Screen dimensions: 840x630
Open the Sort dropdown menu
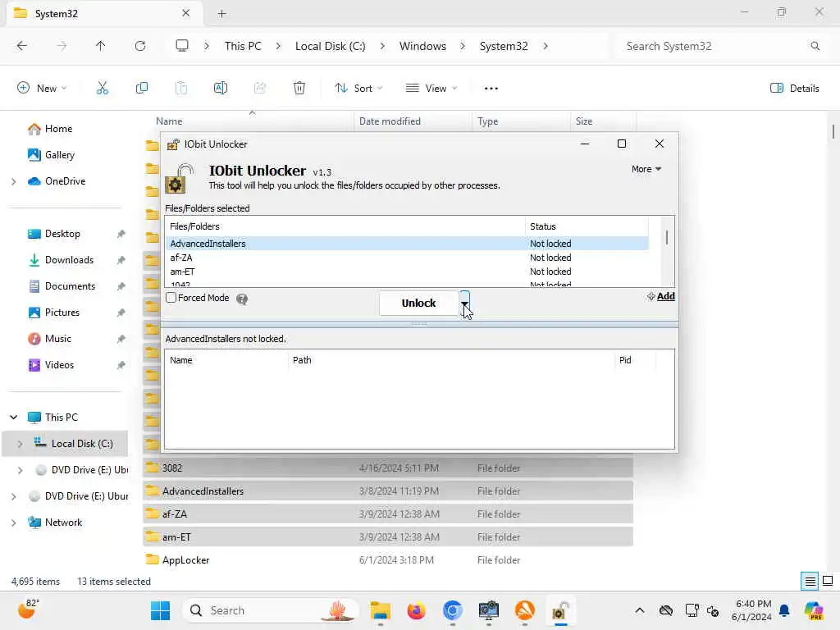coord(358,89)
